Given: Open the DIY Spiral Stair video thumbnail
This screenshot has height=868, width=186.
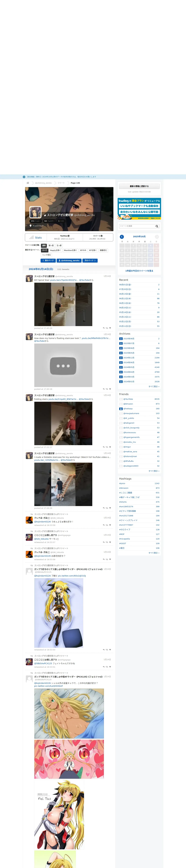Looking at the screenshot, I should tap(63, 304).
